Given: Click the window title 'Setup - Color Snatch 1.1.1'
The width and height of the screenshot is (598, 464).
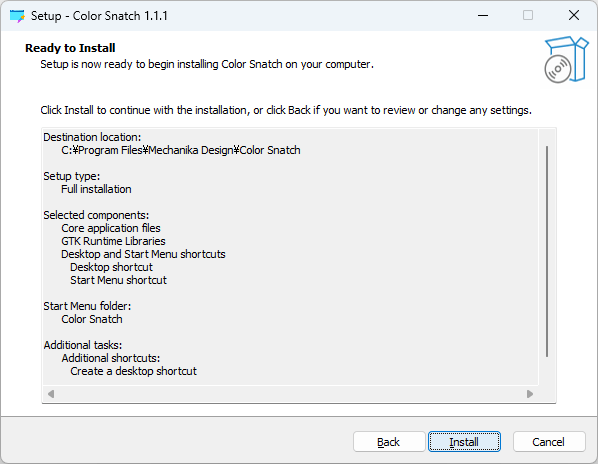Looking at the screenshot, I should pos(99,16).
